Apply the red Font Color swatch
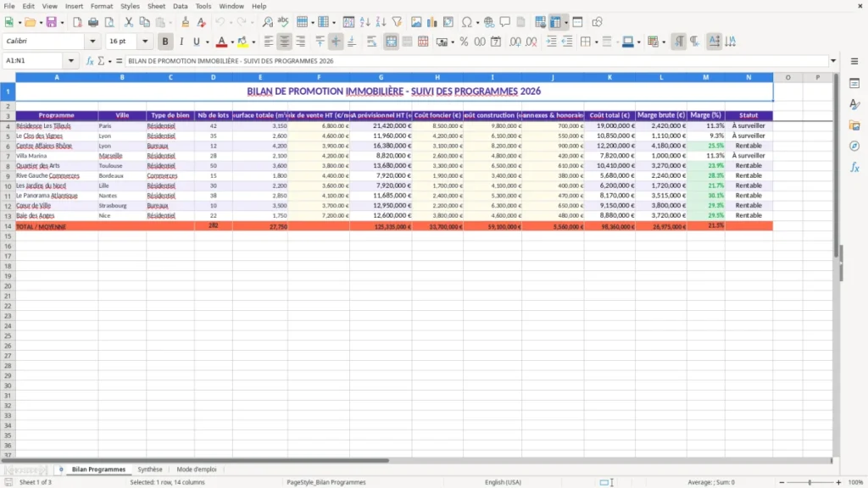868x488 pixels. (221, 42)
